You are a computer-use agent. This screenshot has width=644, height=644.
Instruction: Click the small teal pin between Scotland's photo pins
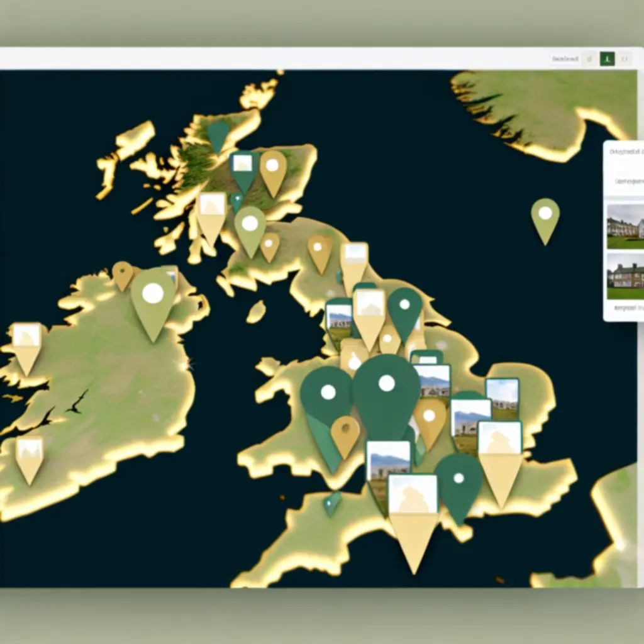[236, 203]
